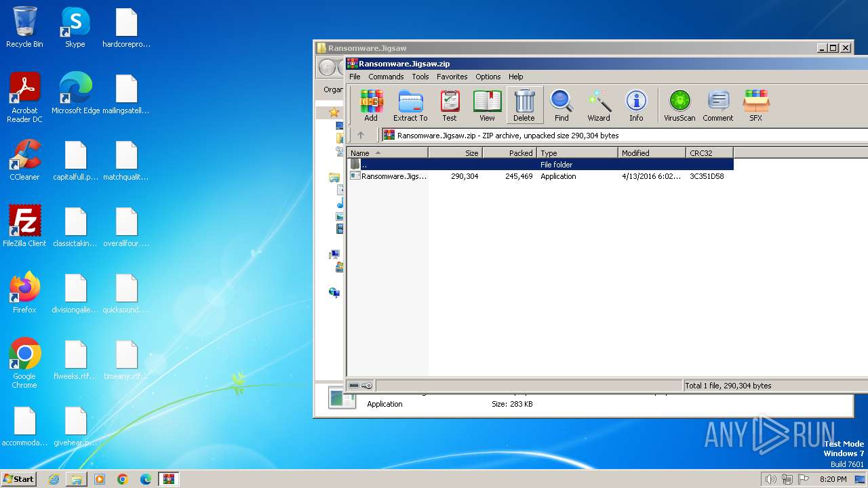Open the Tools menu
Screen dimensions: 868x488
420,77
